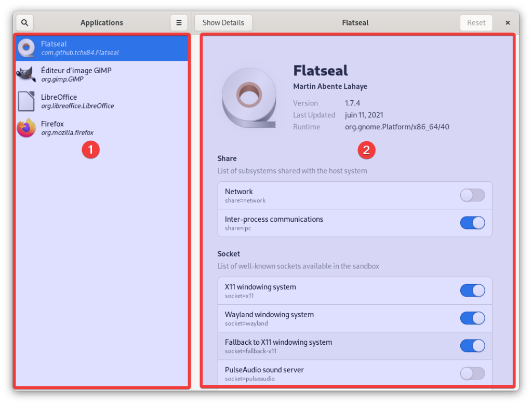Click the Applications header title
The width and height of the screenshot is (532, 405).
102,23
